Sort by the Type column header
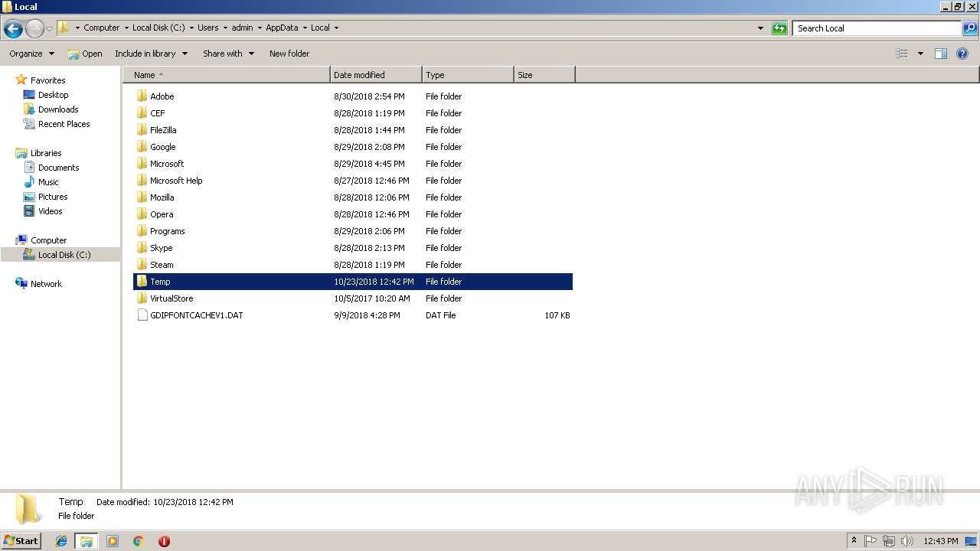Image resolution: width=980 pixels, height=551 pixels. [468, 75]
